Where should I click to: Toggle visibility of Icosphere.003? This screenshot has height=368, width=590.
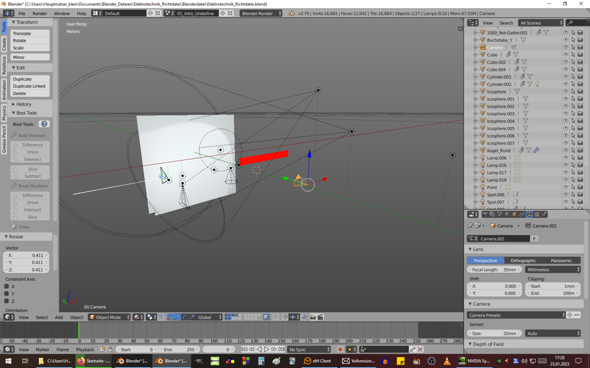565,114
